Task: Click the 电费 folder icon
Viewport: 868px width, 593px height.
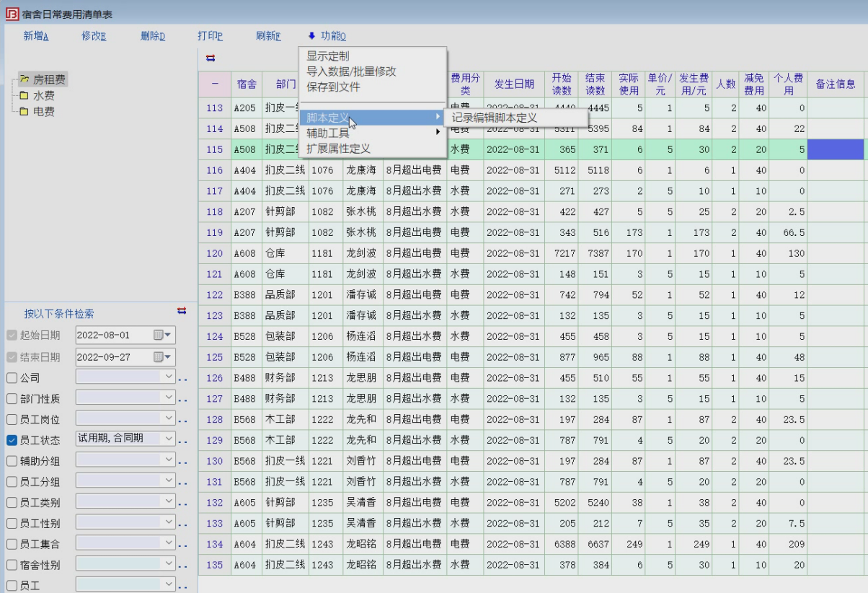Action: pos(24,112)
